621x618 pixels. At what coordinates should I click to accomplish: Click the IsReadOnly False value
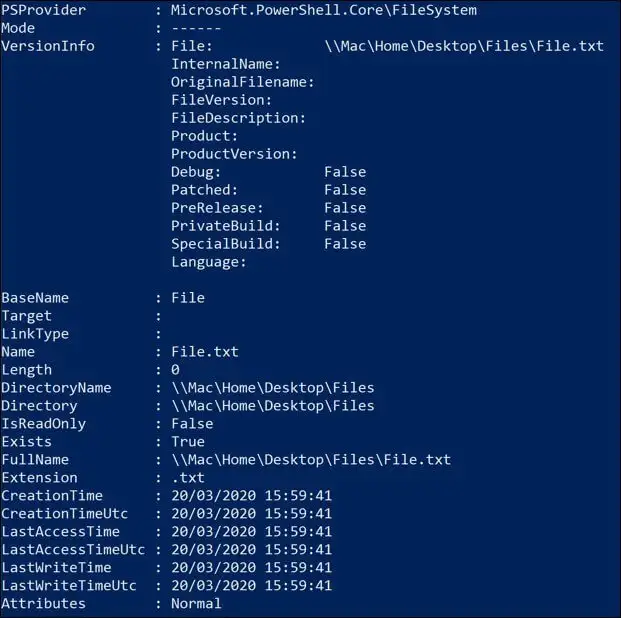coord(192,424)
